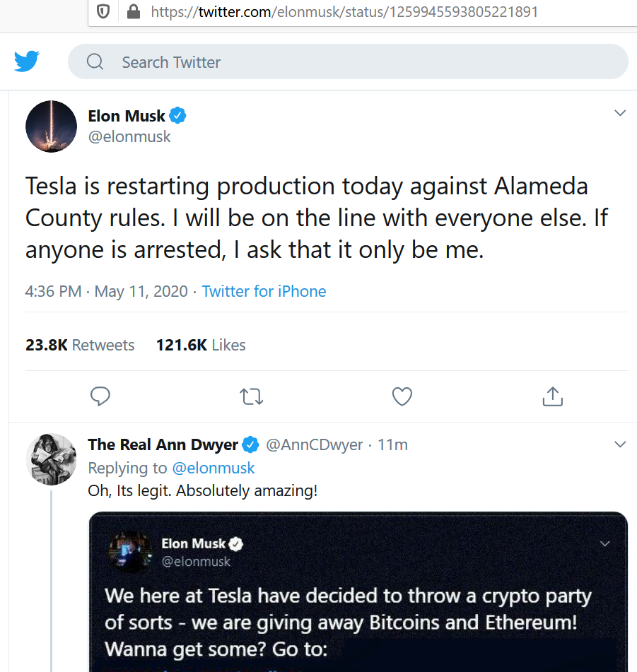Open the embedded screenshot tweet's chevron

point(605,544)
